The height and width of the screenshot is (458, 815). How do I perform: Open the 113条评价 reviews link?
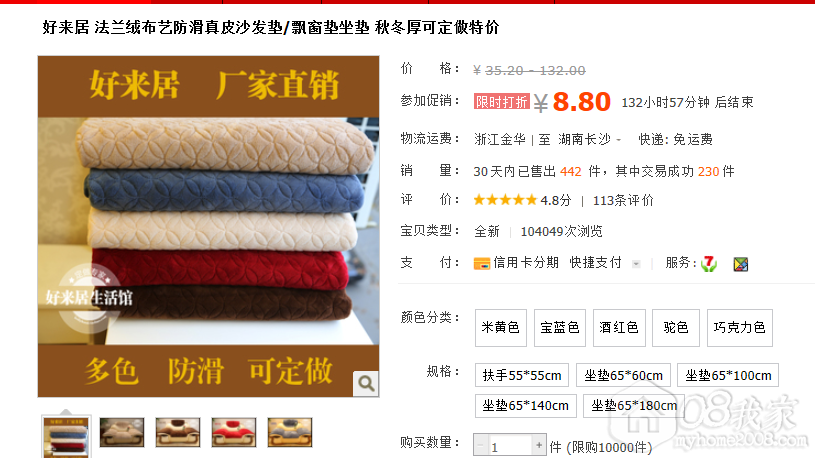[623, 200]
